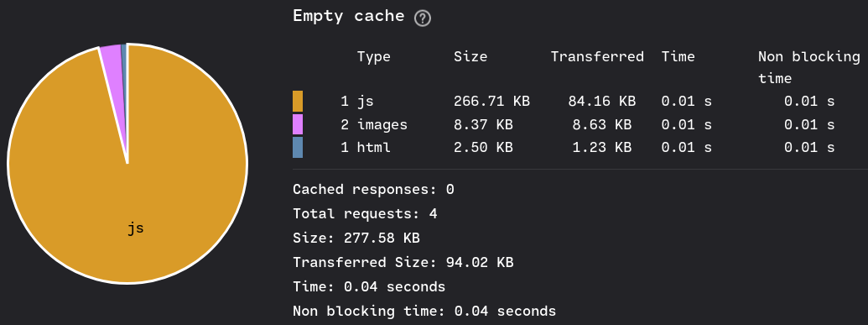The height and width of the screenshot is (325, 868).
Task: Click the Total requests: 4 line
Action: 365,213
